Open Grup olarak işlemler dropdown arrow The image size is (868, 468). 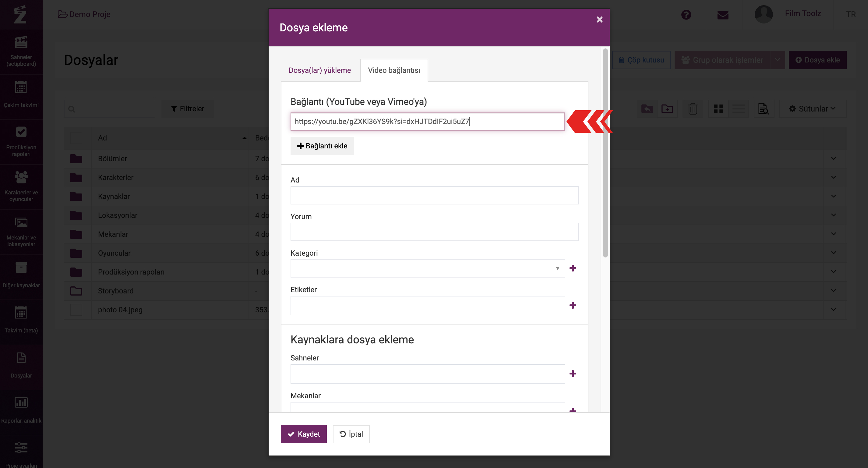(x=778, y=60)
